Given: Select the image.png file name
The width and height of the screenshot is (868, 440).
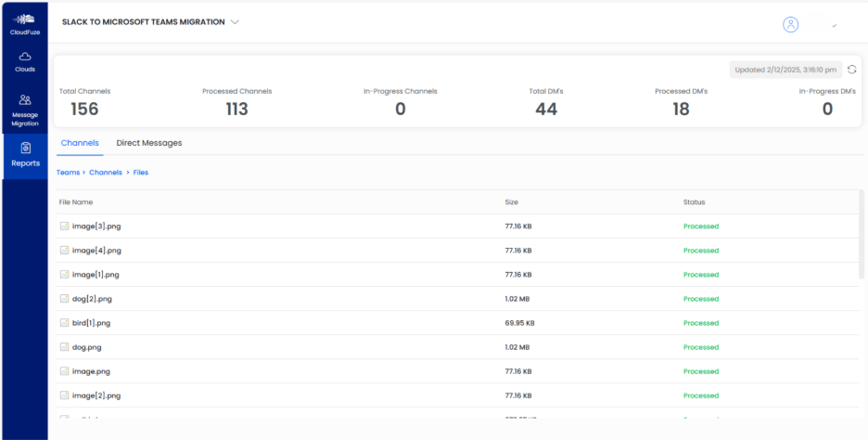Looking at the screenshot, I should [x=91, y=371].
